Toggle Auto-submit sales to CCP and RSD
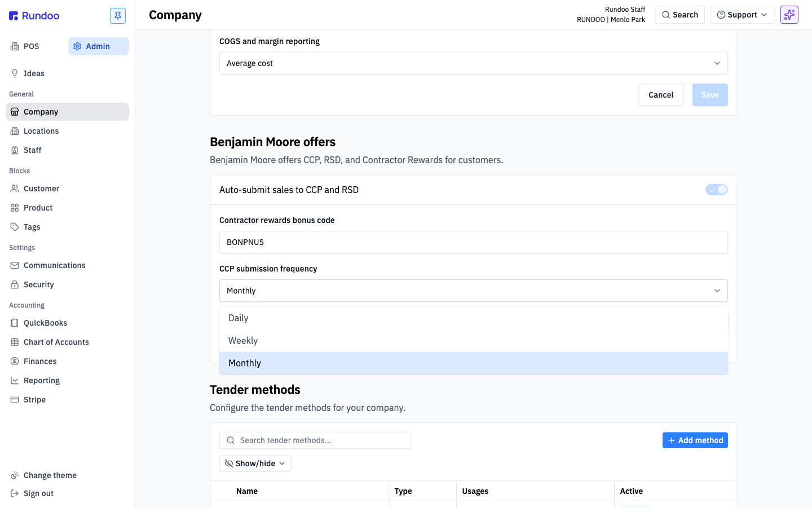Viewport: 812px width, 508px height. pyautogui.click(x=716, y=190)
